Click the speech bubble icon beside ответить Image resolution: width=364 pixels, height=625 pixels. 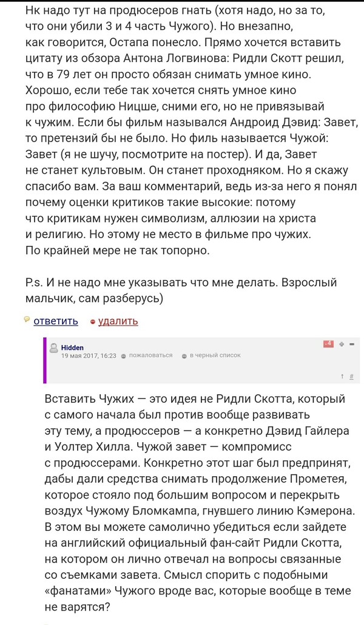tap(27, 319)
